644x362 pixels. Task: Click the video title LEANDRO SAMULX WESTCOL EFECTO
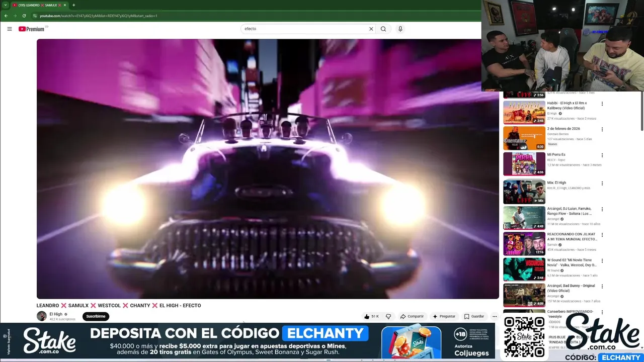click(x=119, y=305)
